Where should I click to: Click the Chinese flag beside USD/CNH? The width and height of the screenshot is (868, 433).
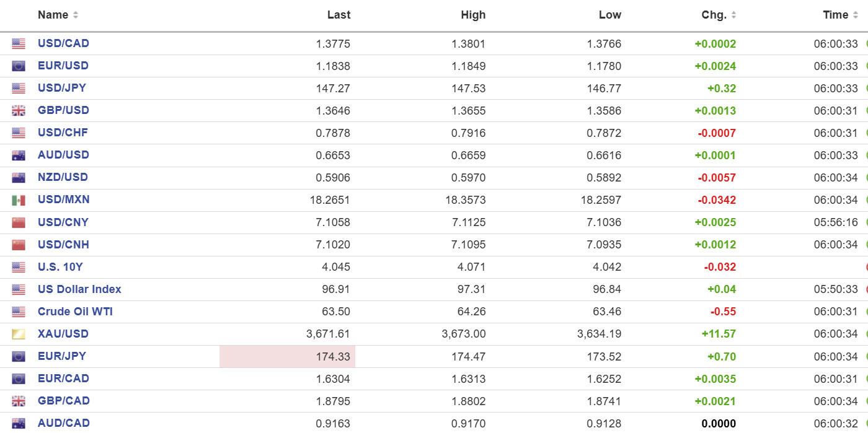coord(19,245)
